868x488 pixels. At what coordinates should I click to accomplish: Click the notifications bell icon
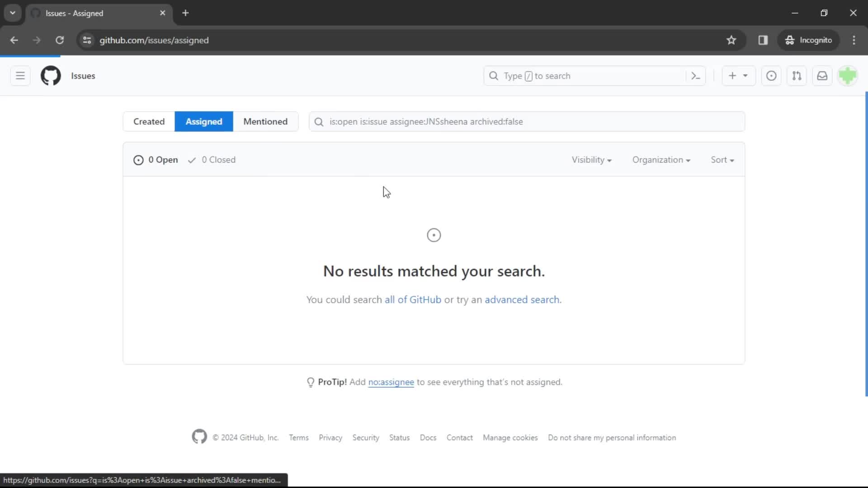(x=823, y=75)
